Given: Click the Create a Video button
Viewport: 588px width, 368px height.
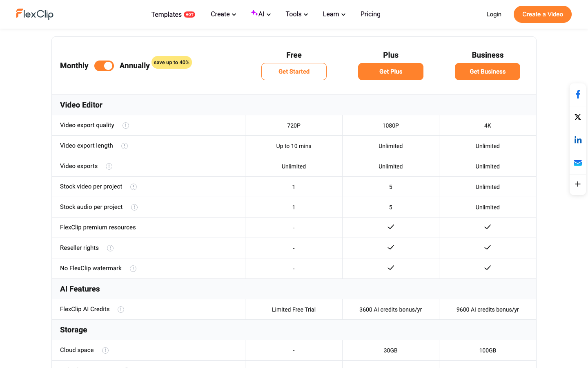Looking at the screenshot, I should click(x=543, y=14).
